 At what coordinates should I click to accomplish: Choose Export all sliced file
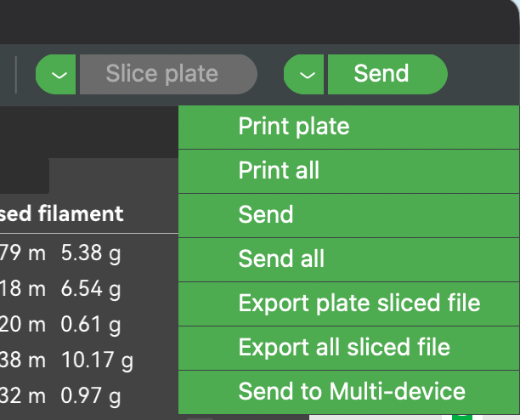coord(343,347)
